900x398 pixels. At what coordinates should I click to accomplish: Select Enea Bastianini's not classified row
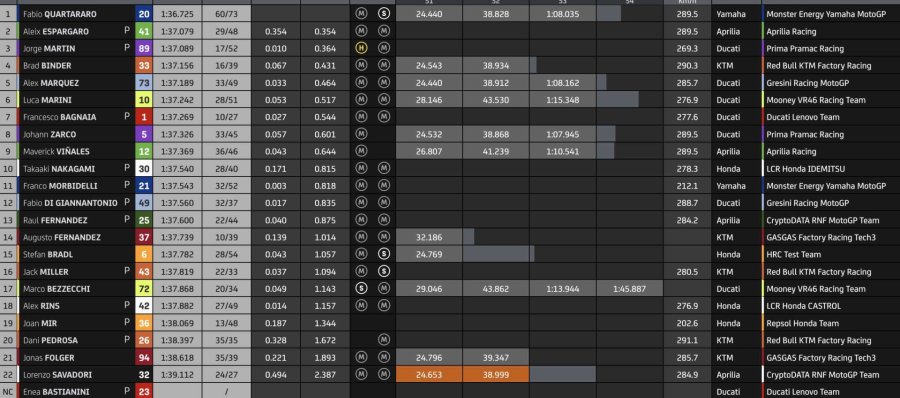click(x=450, y=392)
